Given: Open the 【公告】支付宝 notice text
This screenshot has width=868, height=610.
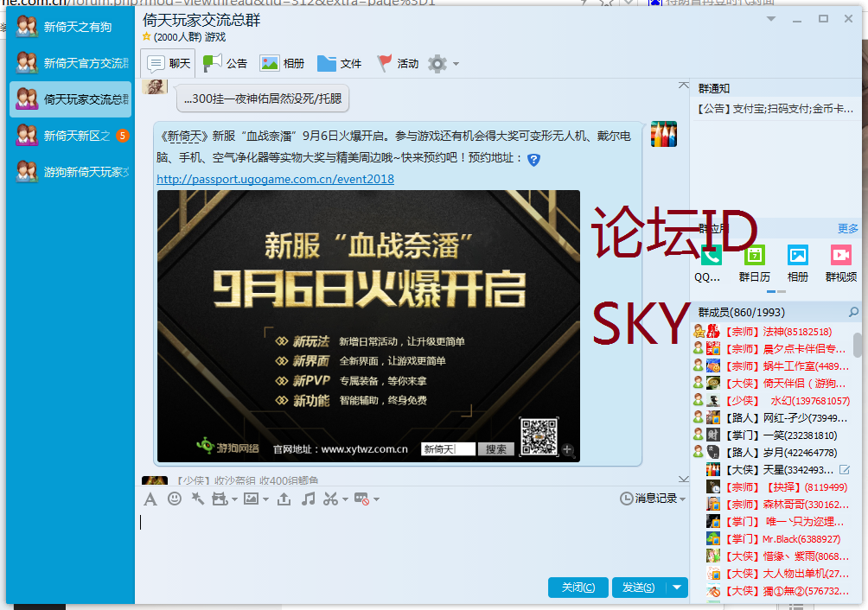Looking at the screenshot, I should point(775,109).
